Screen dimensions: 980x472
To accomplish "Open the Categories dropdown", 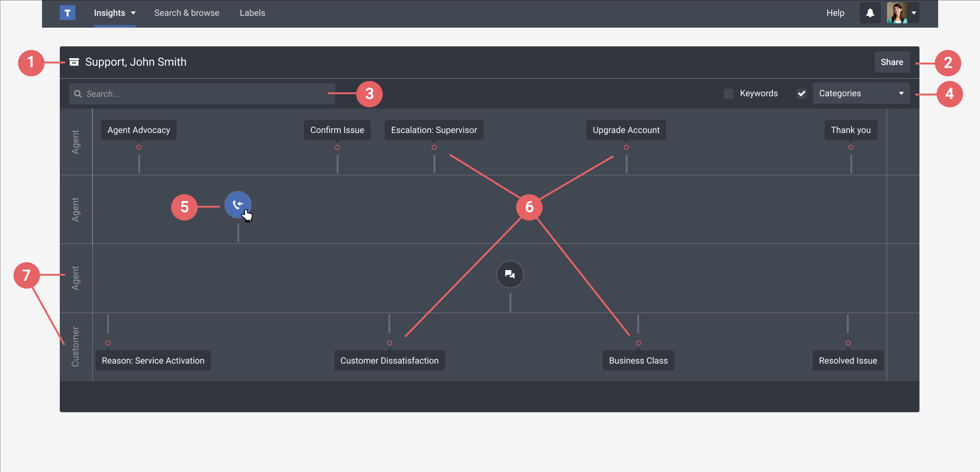I will (x=861, y=93).
